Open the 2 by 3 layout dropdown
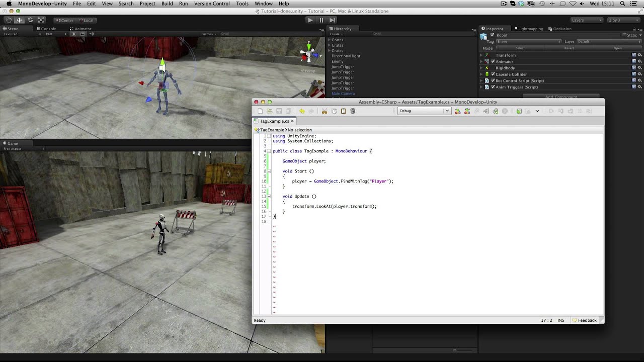The image size is (644, 362). pos(623,20)
